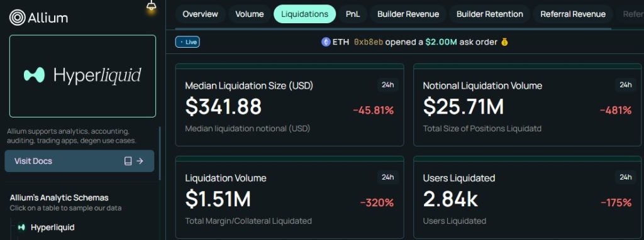Click the Median Liquidation Size (USD) title

tap(249, 85)
